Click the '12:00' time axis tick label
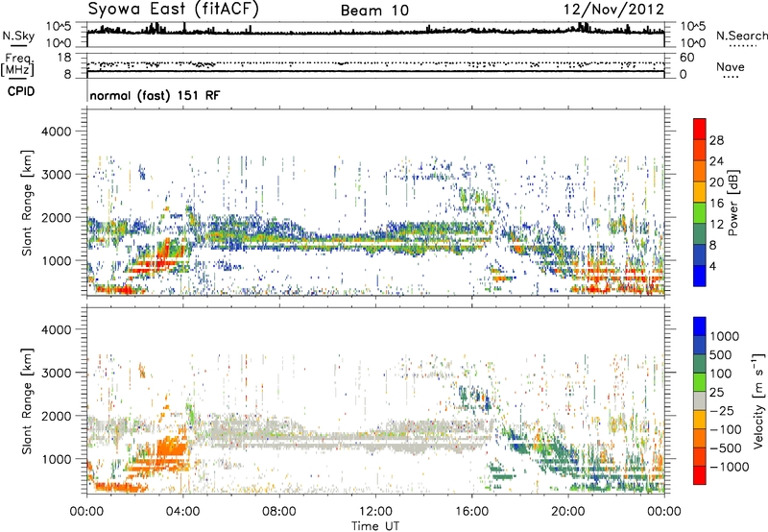The image size is (768, 532). point(375,512)
